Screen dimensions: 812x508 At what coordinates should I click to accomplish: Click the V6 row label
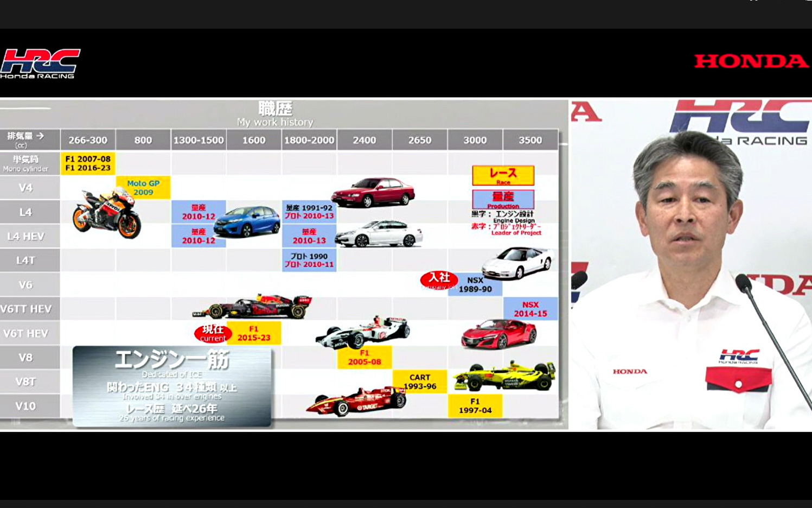(x=30, y=285)
